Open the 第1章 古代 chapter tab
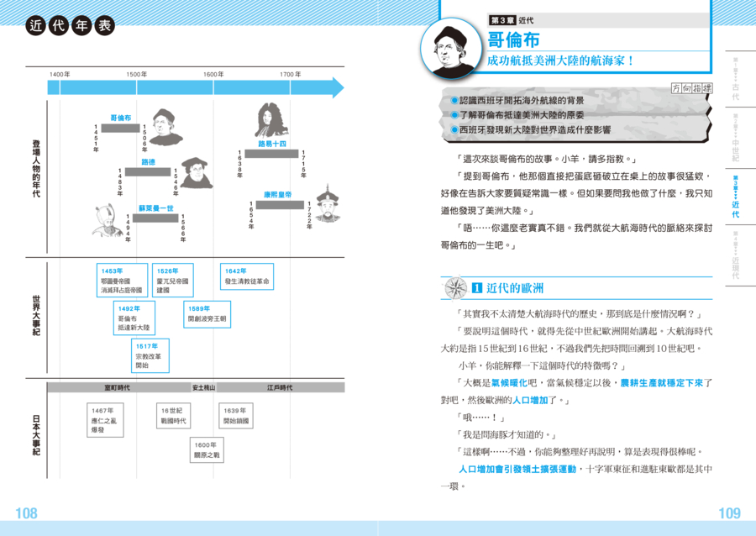756x536 pixels. click(735, 79)
